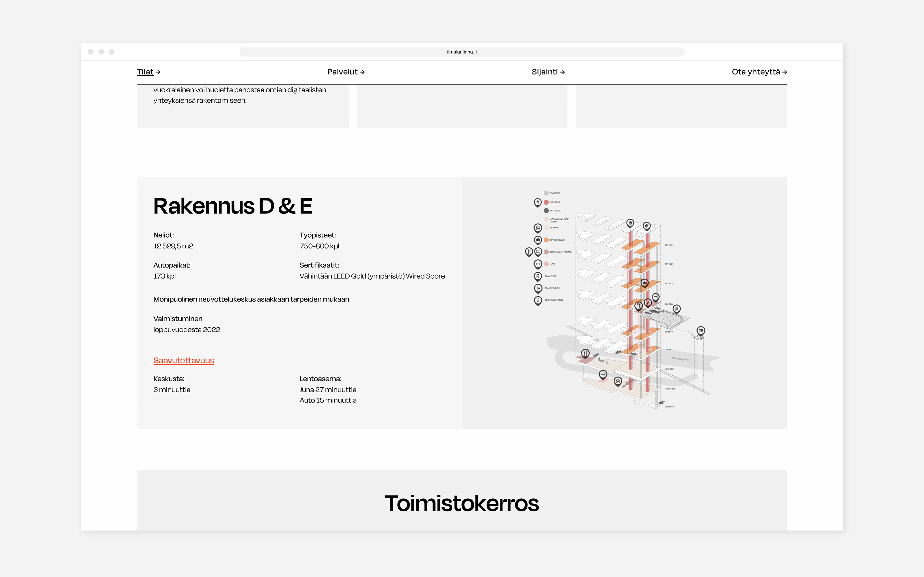Click the restaurant fork-knife legend icon
Screen dimensions: 924x577
[529, 252]
